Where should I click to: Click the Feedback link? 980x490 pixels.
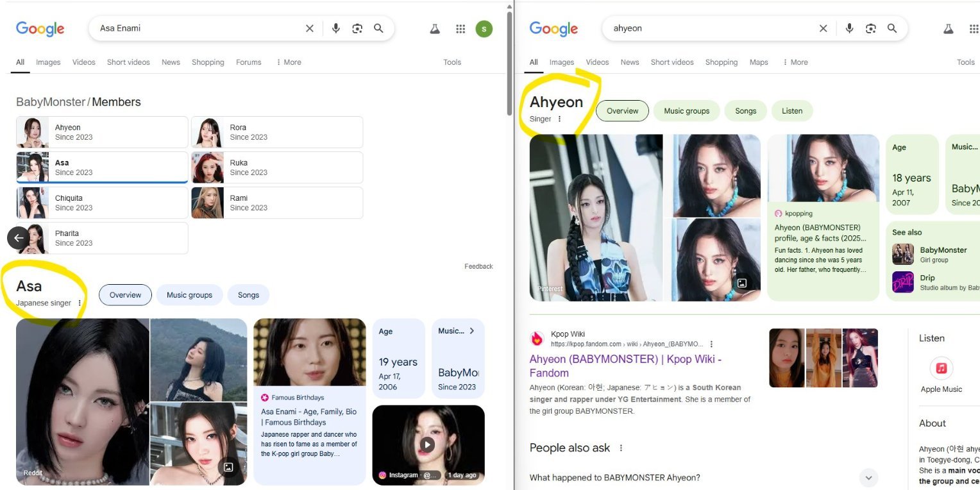tap(478, 266)
